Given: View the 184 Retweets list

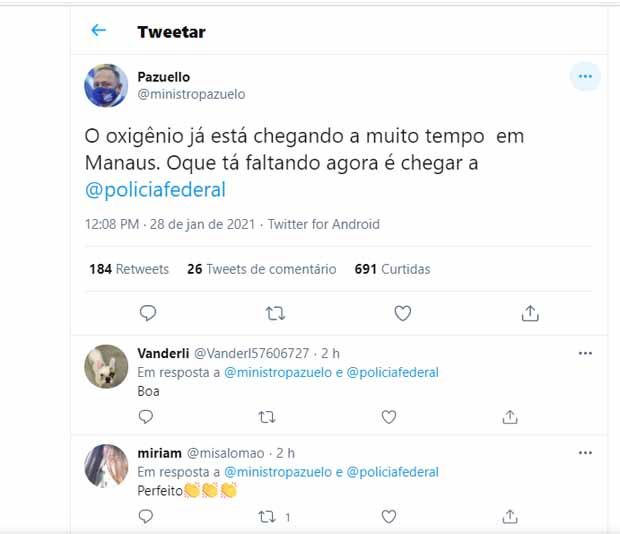Looking at the screenshot, I should coord(129,269).
